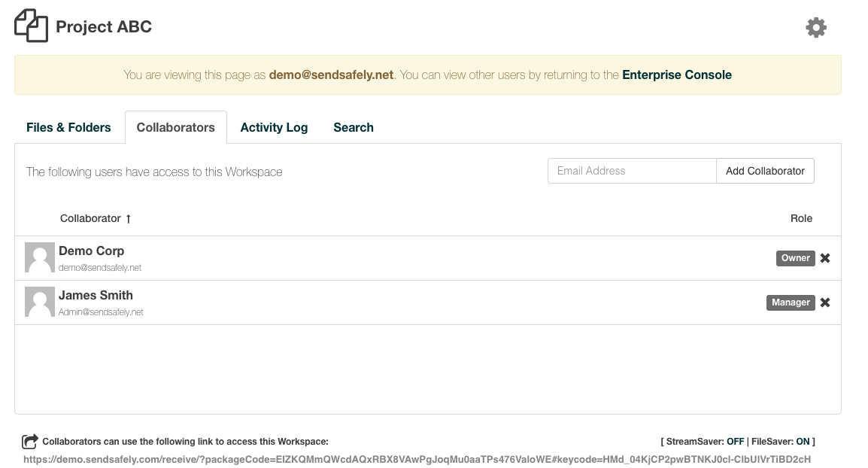Viewport: 868px width, 468px height.
Task: Select the Collaborators tab
Action: (175, 127)
